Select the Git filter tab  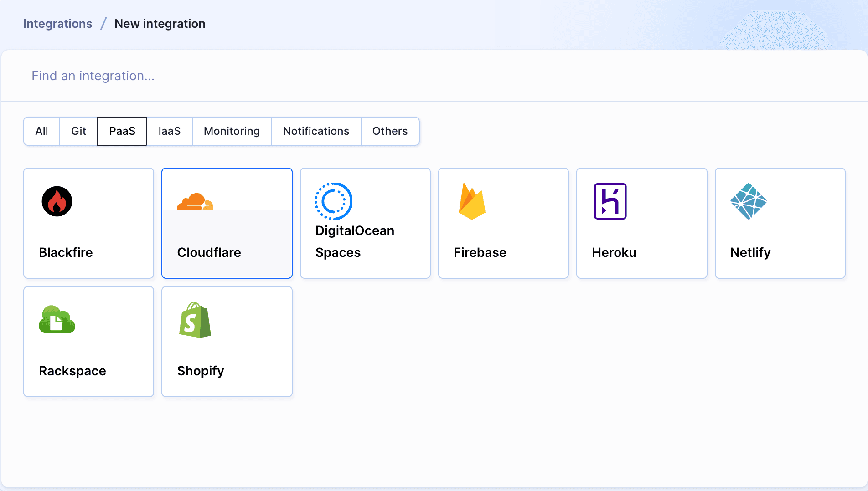(78, 131)
